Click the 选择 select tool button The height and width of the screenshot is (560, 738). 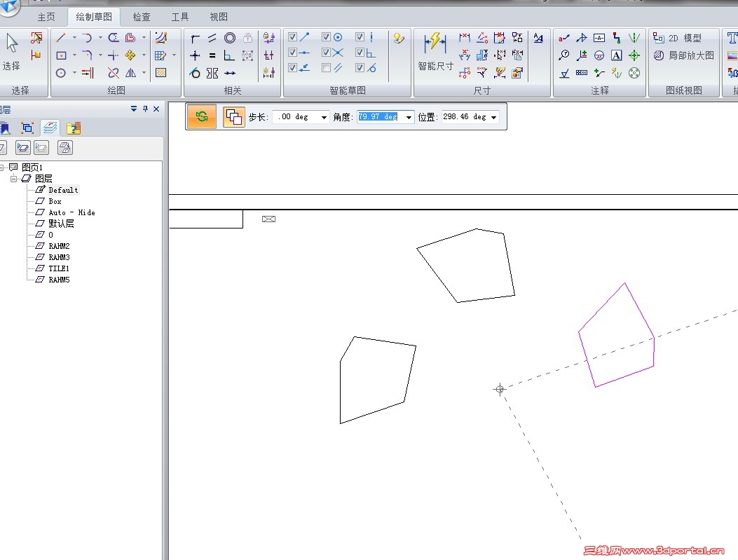[x=12, y=52]
